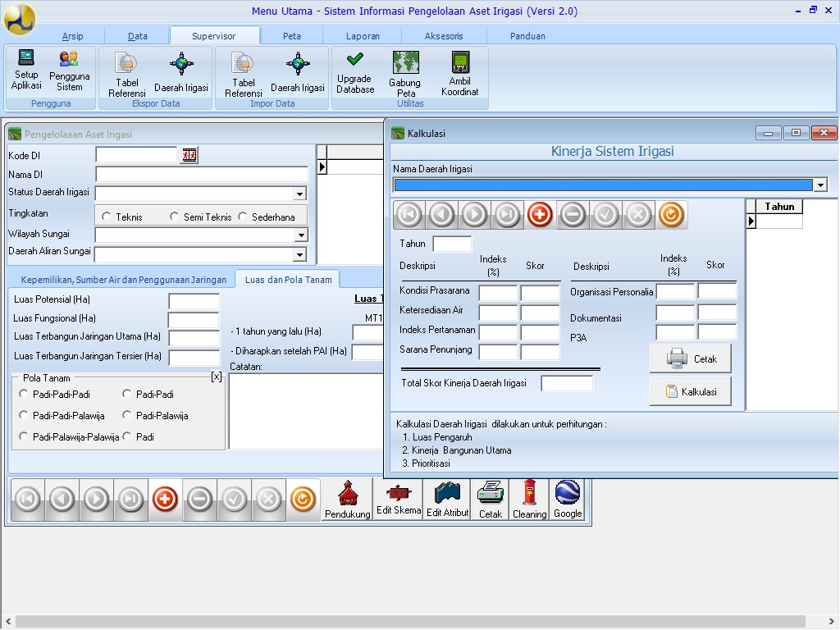This screenshot has height=630, width=840.
Task: Click the horizontal scrollbar at window bottom
Action: 410,621
